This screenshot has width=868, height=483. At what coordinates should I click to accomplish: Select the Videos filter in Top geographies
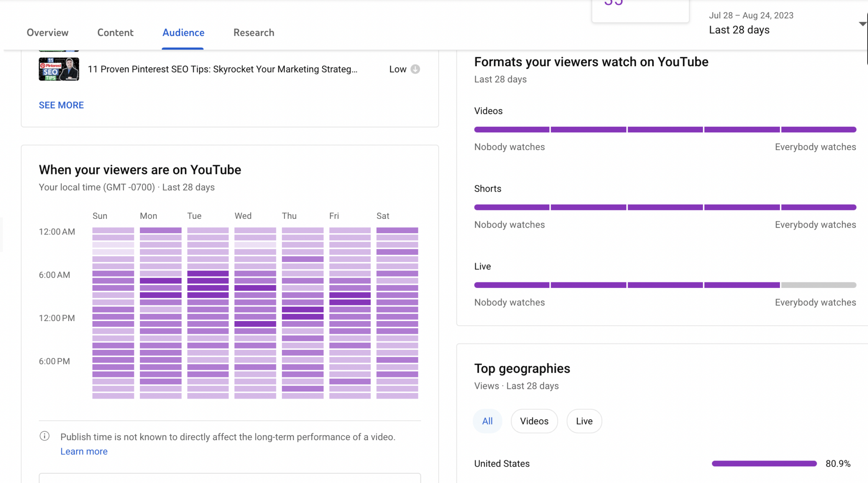pyautogui.click(x=534, y=421)
